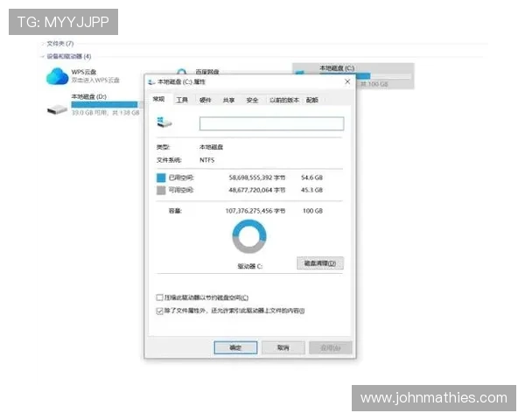
Task: Close the 本地磁盘 (C:) properties dialog
Action: point(347,81)
